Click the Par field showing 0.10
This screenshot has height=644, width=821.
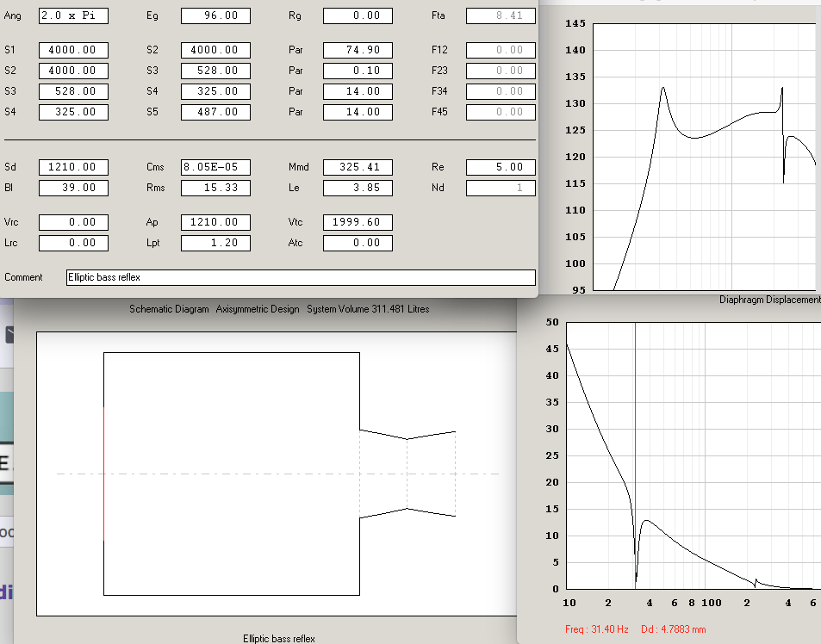pos(358,71)
